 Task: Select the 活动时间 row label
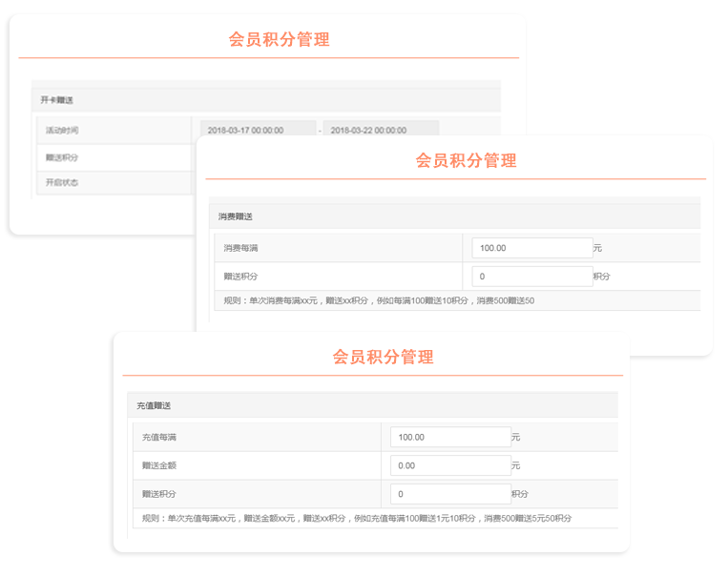coord(62,130)
